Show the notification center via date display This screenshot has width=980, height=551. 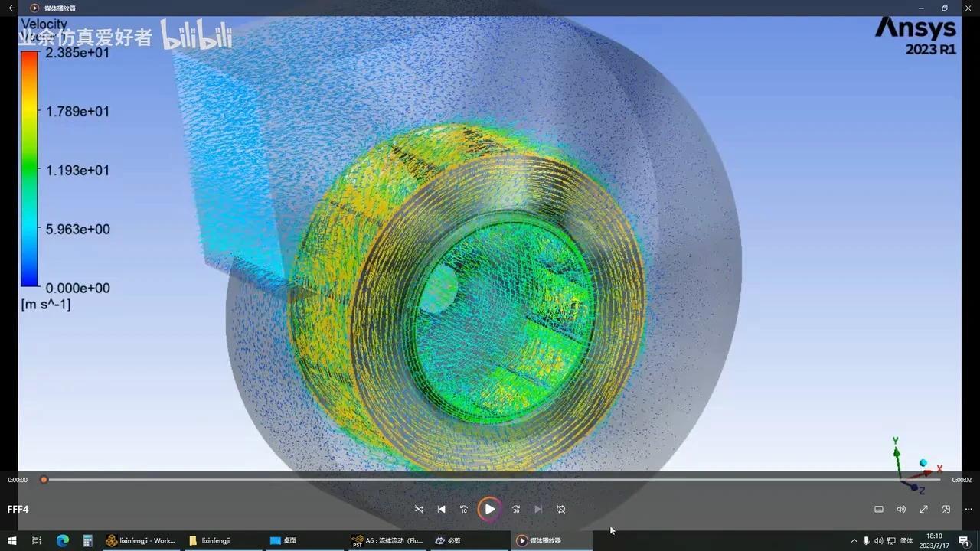tap(935, 540)
